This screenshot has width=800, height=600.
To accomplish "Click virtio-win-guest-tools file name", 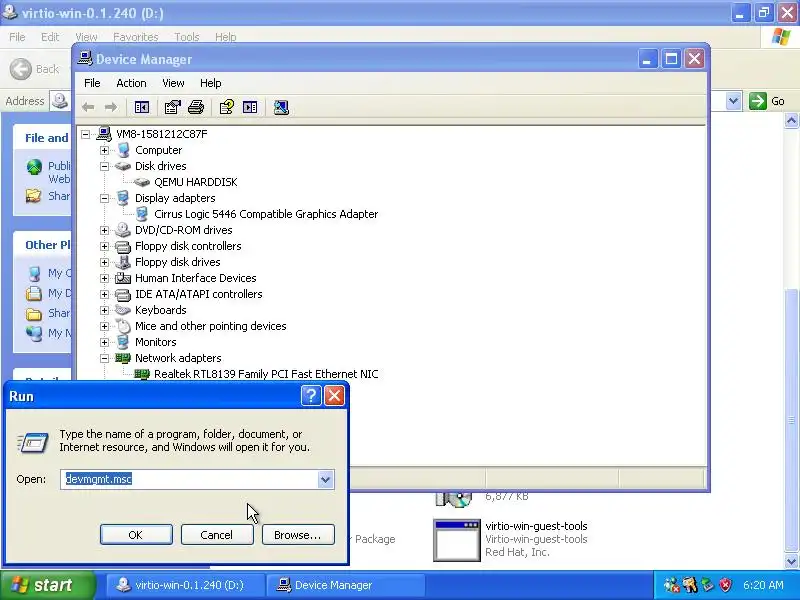I will point(536,526).
